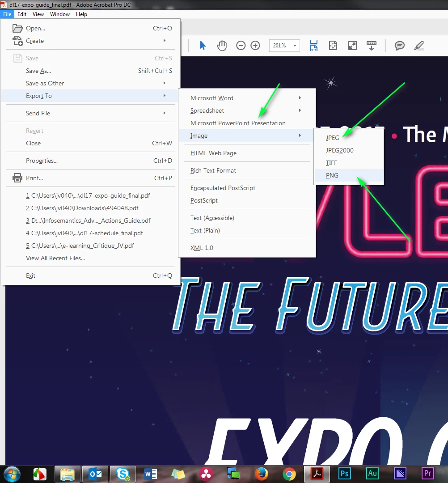Click the Windows Start button

point(12,474)
